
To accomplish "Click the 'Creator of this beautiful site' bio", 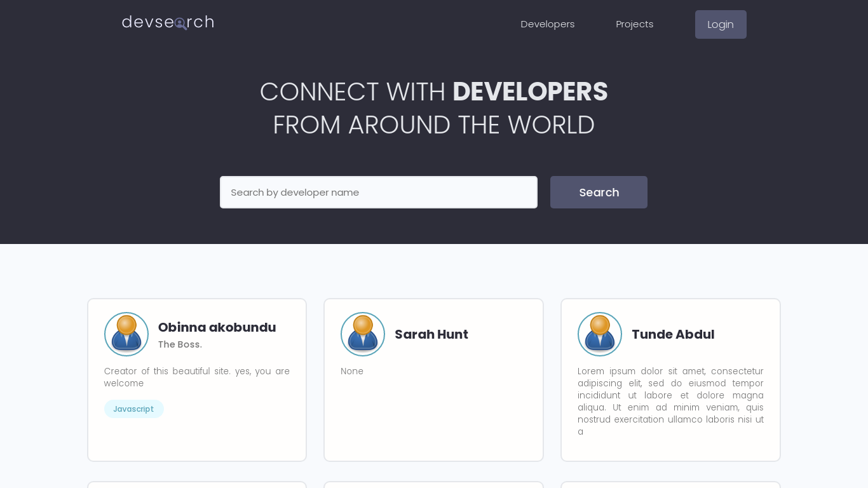I will pyautogui.click(x=197, y=377).
